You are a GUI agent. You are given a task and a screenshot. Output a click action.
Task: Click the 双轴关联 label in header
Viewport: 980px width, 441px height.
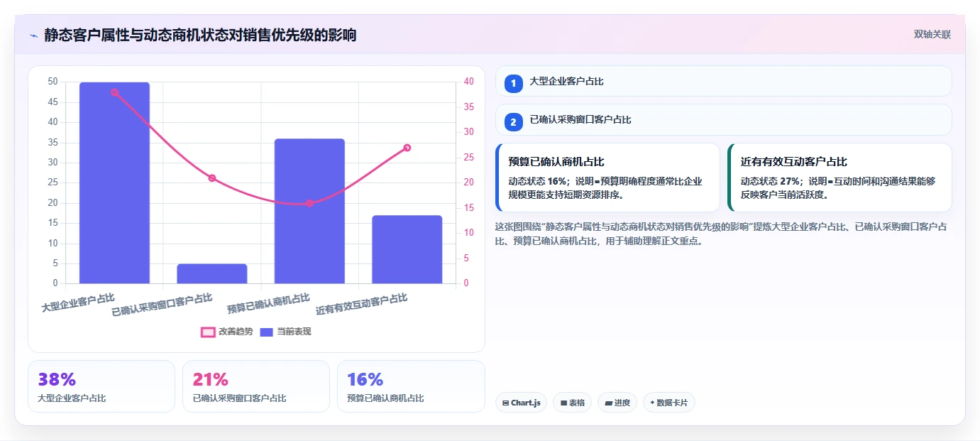pos(932,34)
